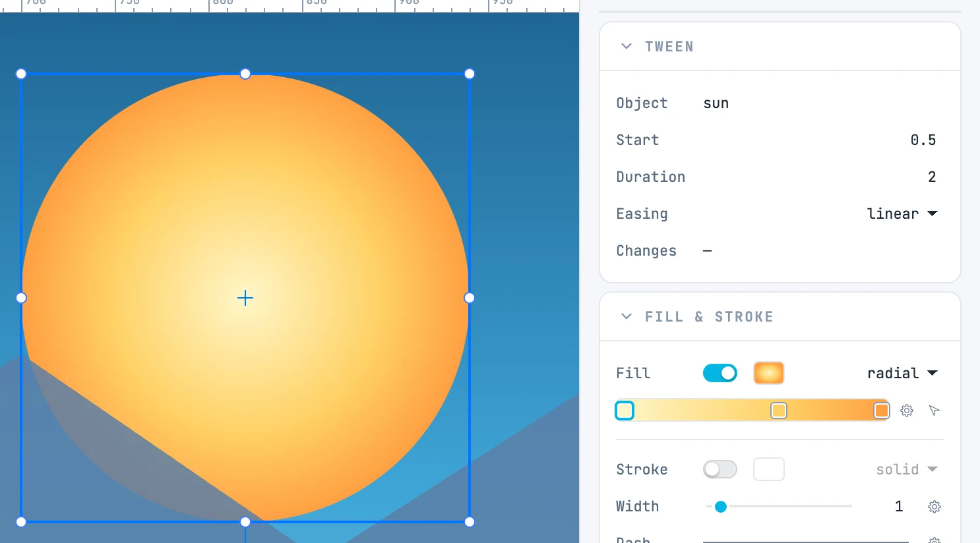Click the Object name field 'sun'

pyautogui.click(x=716, y=103)
